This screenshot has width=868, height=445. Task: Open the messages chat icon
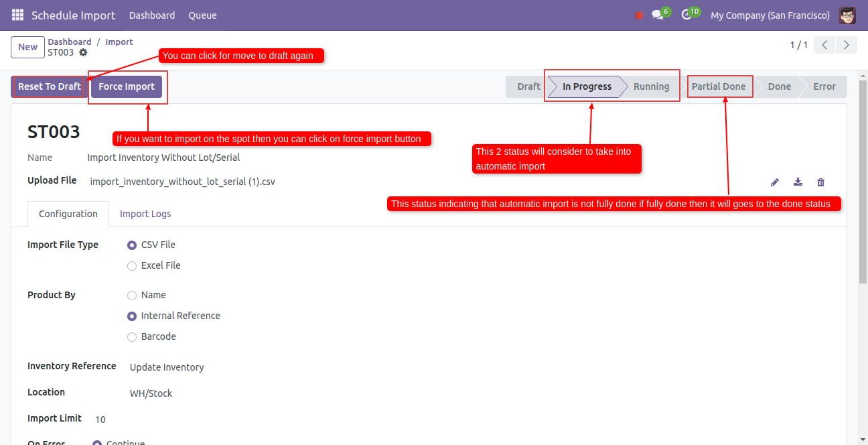click(658, 15)
